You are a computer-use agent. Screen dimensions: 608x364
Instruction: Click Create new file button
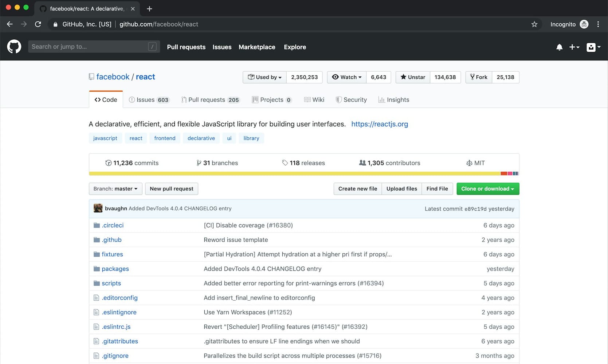point(358,189)
